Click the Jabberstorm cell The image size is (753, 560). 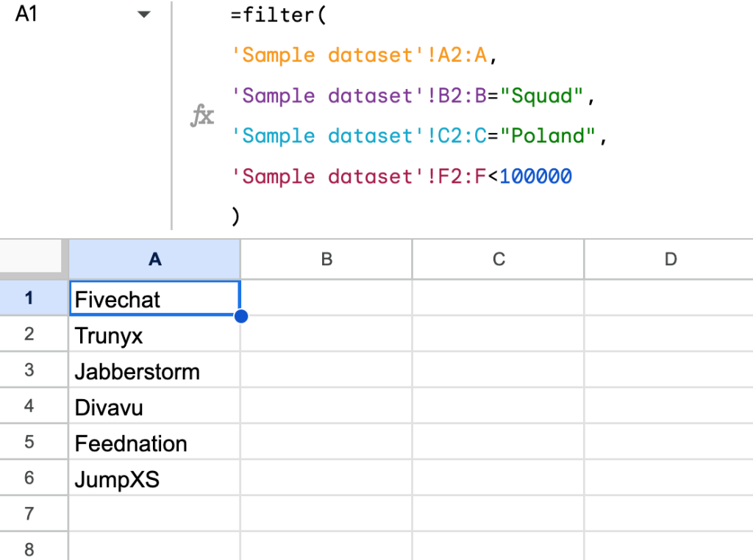click(x=154, y=371)
